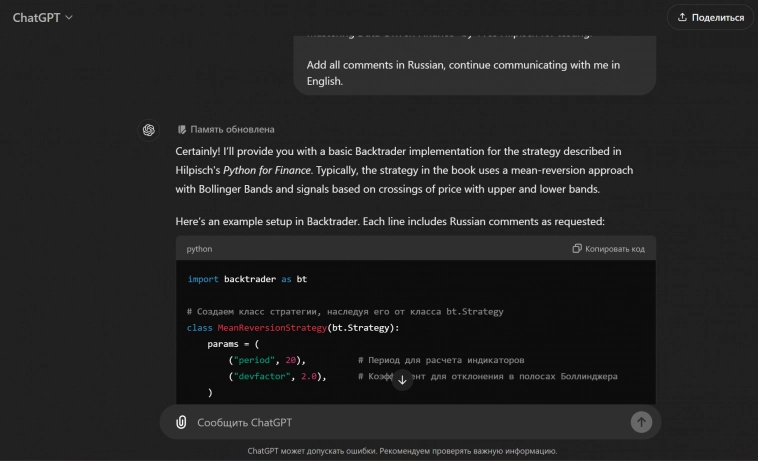Open the "Память обновлена" memory notice
Viewport: 758px width, 461px height.
(x=232, y=130)
